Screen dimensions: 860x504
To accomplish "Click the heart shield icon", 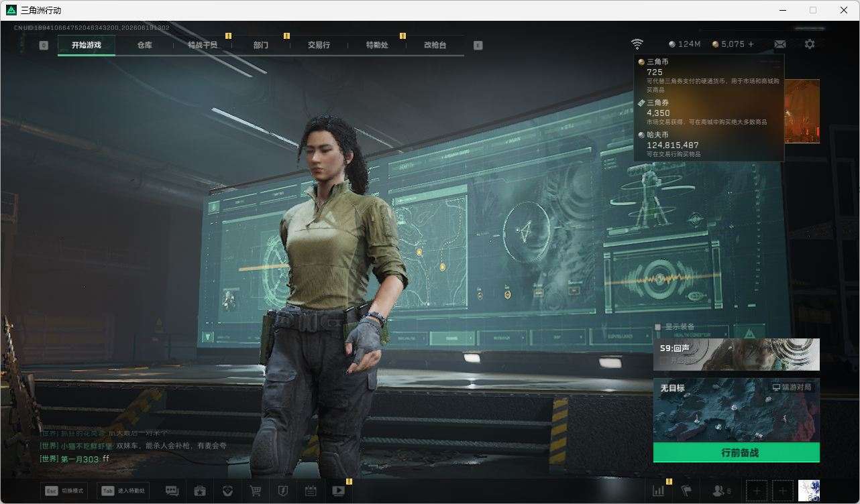I will (228, 491).
